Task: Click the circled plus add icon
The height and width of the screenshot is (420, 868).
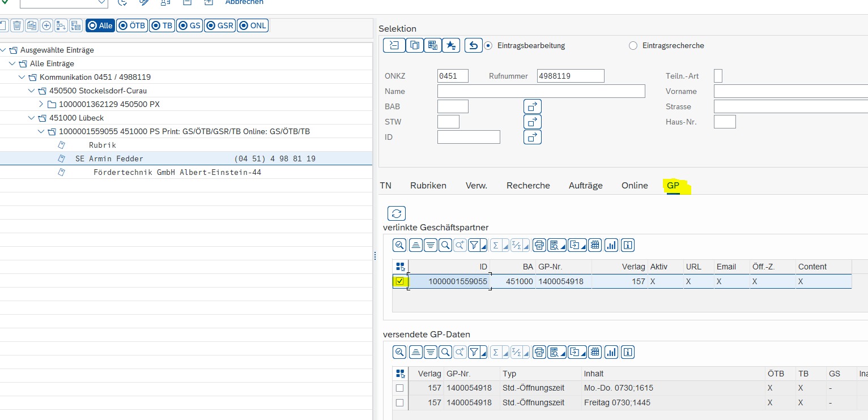Action: pyautogui.click(x=46, y=25)
